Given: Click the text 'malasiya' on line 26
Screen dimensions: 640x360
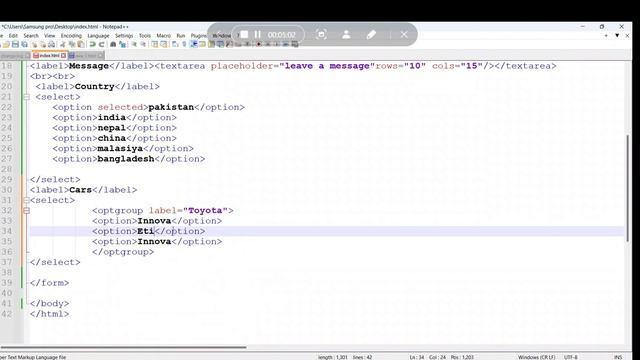Looking at the screenshot, I should point(120,149).
